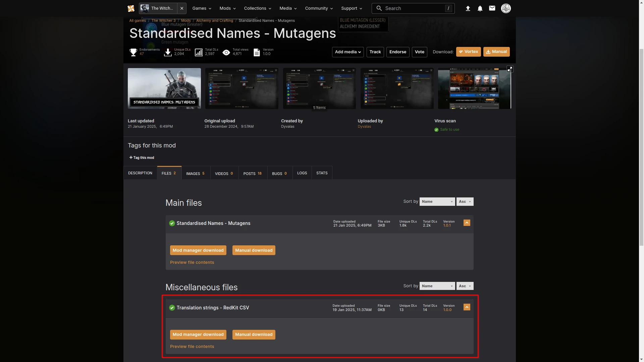Collapse Translation strings RedKit CSV entry
Screen dimensions: 644x362
467,307
